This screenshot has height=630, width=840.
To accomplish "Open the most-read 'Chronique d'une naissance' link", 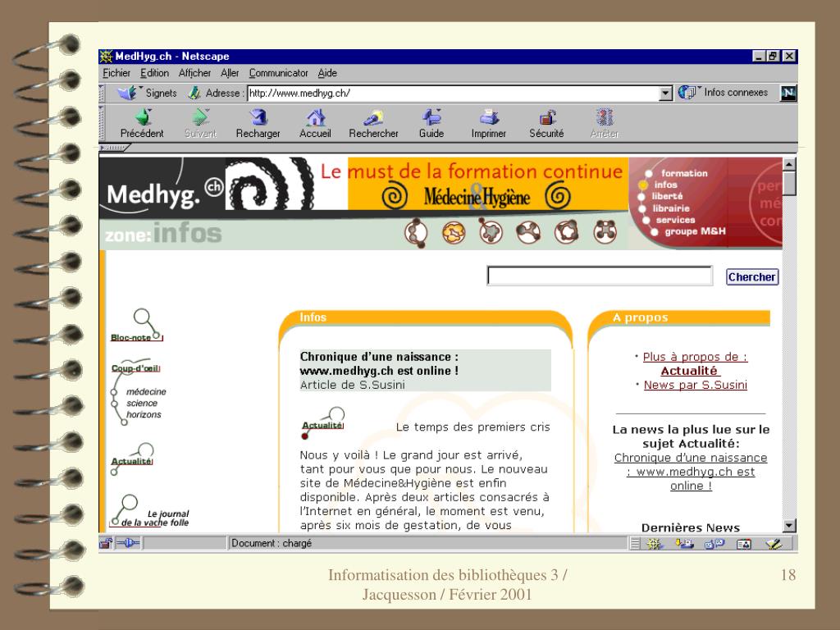I will (x=691, y=472).
